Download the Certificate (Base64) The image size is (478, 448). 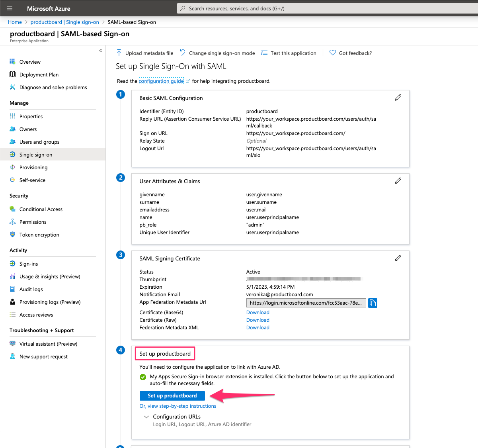pyautogui.click(x=258, y=313)
